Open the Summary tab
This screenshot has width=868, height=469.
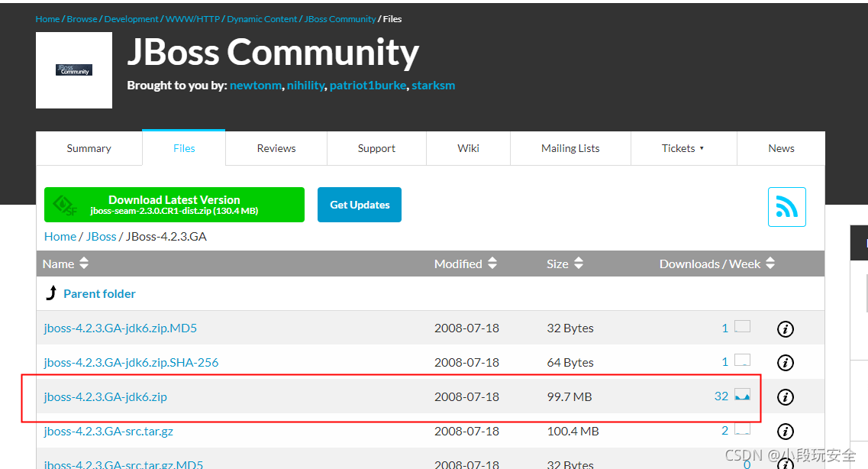(x=89, y=148)
